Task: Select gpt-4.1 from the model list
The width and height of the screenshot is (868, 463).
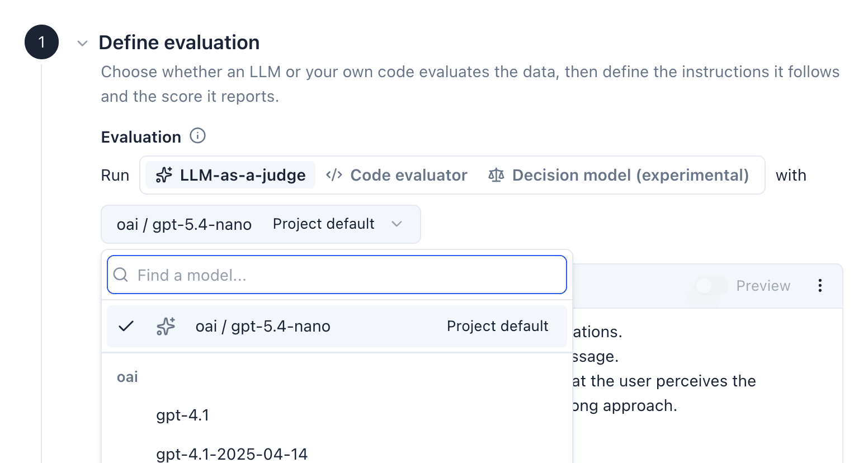Action: click(x=182, y=415)
